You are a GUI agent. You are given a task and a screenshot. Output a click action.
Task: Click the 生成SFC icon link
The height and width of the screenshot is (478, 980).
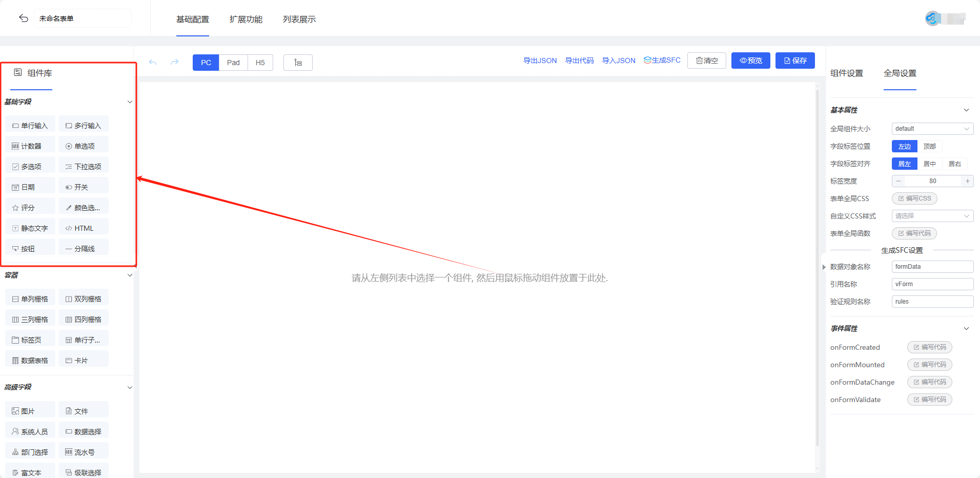(662, 61)
